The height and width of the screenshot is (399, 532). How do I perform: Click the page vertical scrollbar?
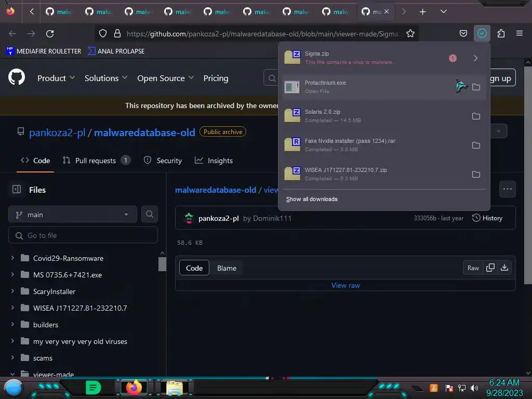[x=528, y=175]
